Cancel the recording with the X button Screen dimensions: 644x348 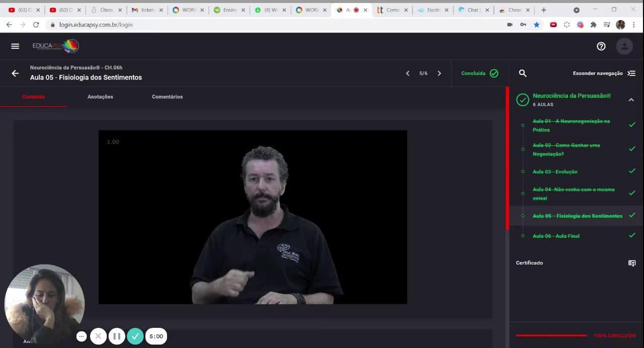coord(98,336)
